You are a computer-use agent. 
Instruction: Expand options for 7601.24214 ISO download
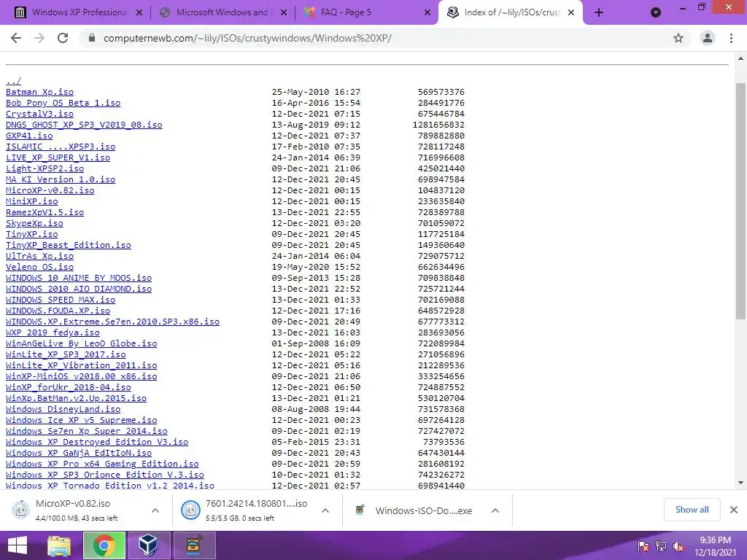[x=325, y=510]
